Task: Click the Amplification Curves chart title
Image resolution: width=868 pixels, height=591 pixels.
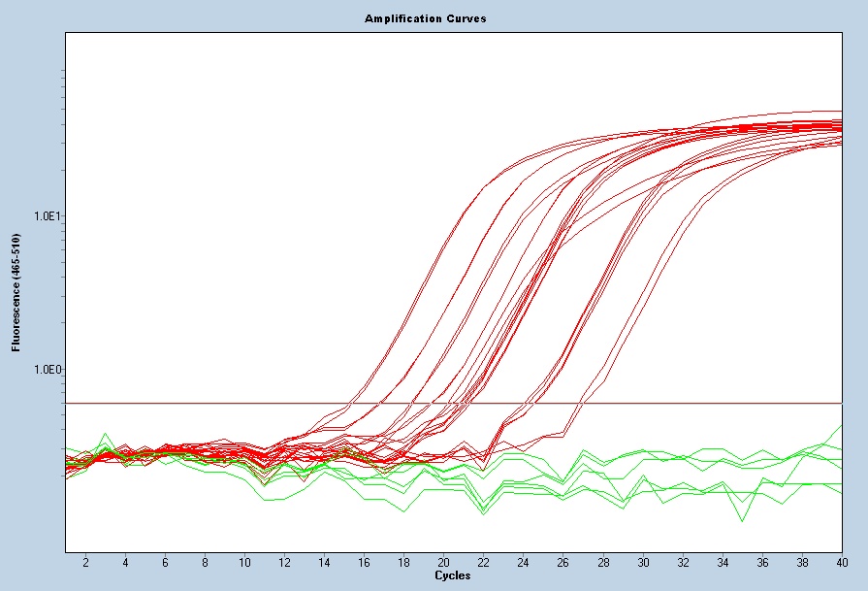Action: point(425,18)
